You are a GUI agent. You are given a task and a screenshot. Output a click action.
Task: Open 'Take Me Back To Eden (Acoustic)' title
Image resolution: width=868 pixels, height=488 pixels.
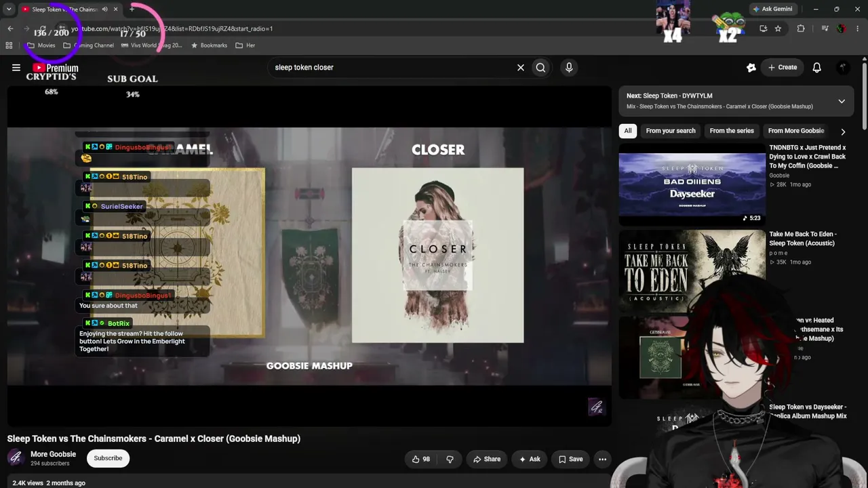(x=803, y=239)
